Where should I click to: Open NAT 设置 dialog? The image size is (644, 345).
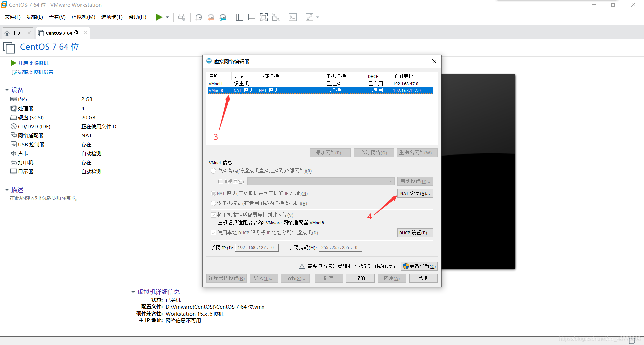(415, 193)
